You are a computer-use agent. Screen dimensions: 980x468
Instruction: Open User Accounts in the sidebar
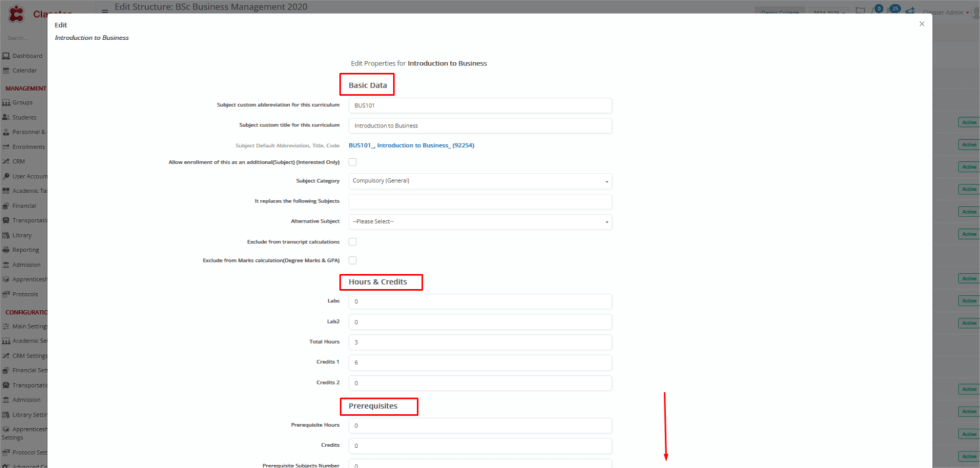click(x=24, y=177)
